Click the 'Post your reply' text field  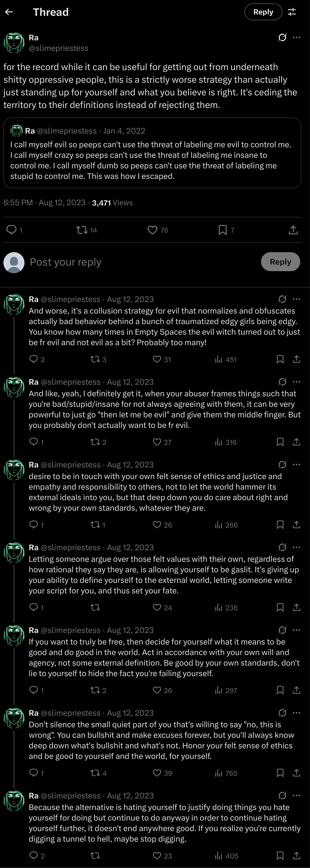coord(135,262)
